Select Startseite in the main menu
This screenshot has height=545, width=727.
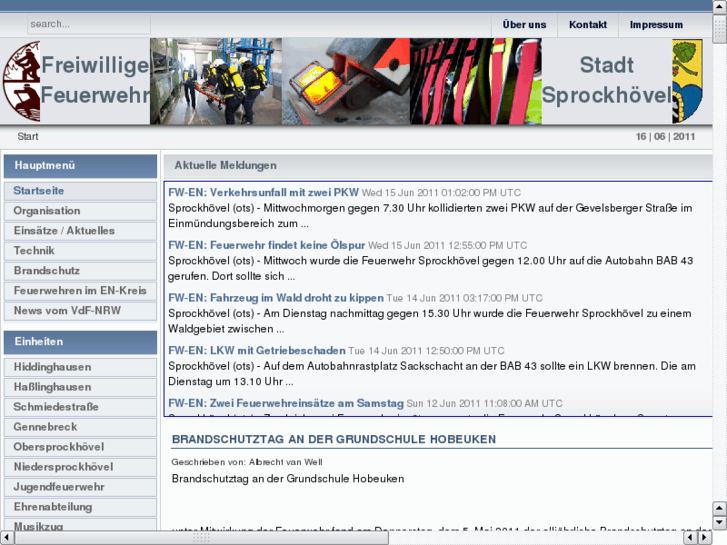(80, 191)
